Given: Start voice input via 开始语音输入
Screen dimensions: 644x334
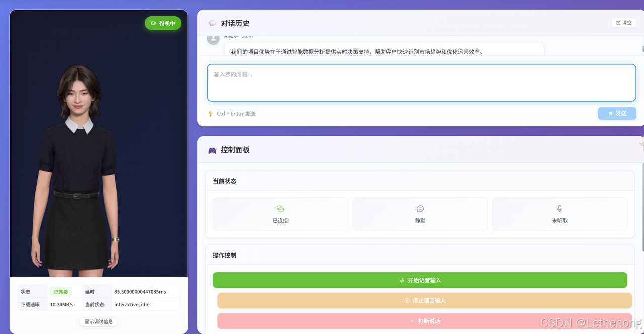Looking at the screenshot, I should click(x=422, y=280).
